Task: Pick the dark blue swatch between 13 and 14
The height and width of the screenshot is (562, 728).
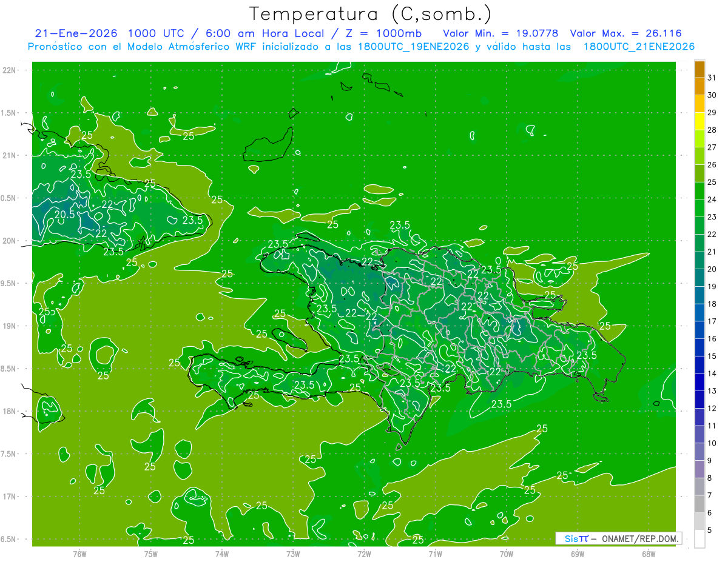Action: pyautogui.click(x=699, y=383)
